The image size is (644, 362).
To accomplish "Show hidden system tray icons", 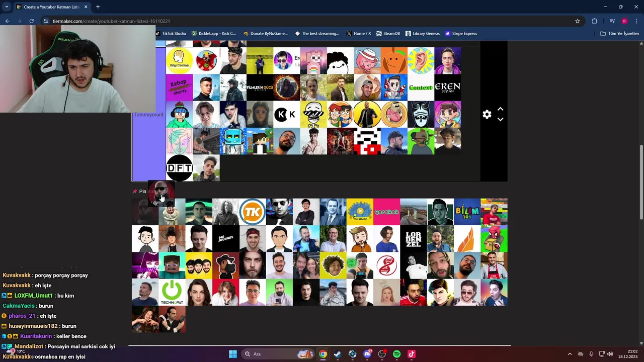I will tap(570, 354).
